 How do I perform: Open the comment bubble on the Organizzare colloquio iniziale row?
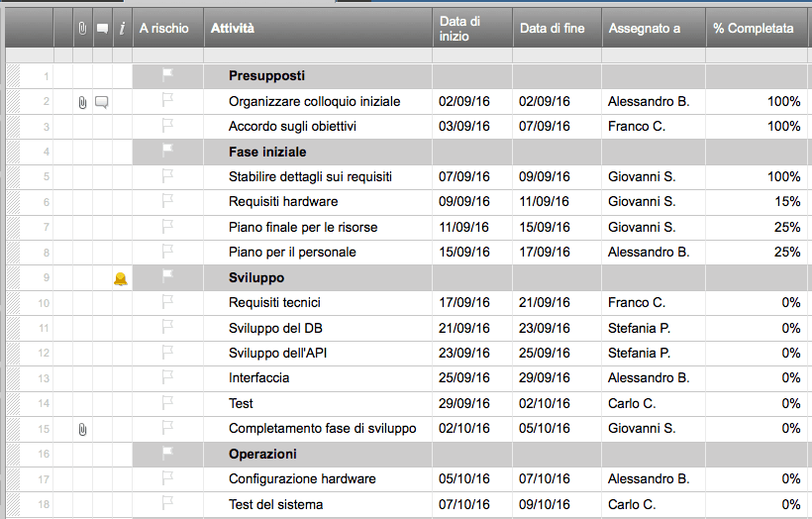(x=102, y=103)
